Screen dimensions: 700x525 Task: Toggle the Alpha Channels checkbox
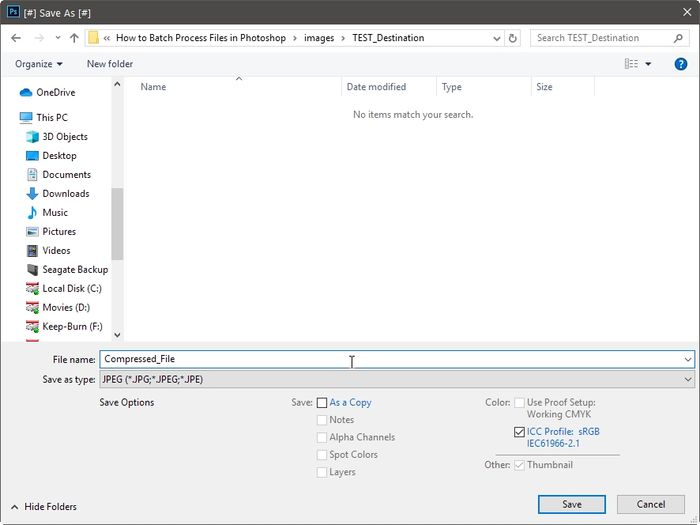[322, 438]
